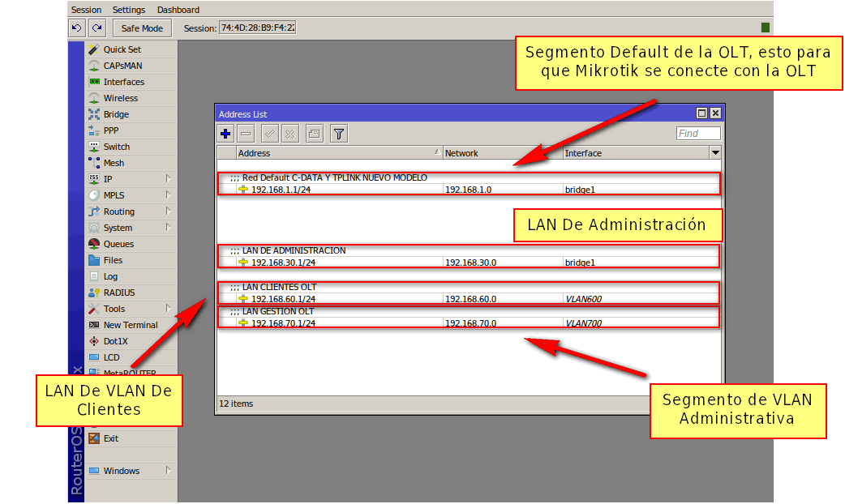Screen dimensions: 845x504
Task: Click the Address column header
Action: (x=337, y=152)
